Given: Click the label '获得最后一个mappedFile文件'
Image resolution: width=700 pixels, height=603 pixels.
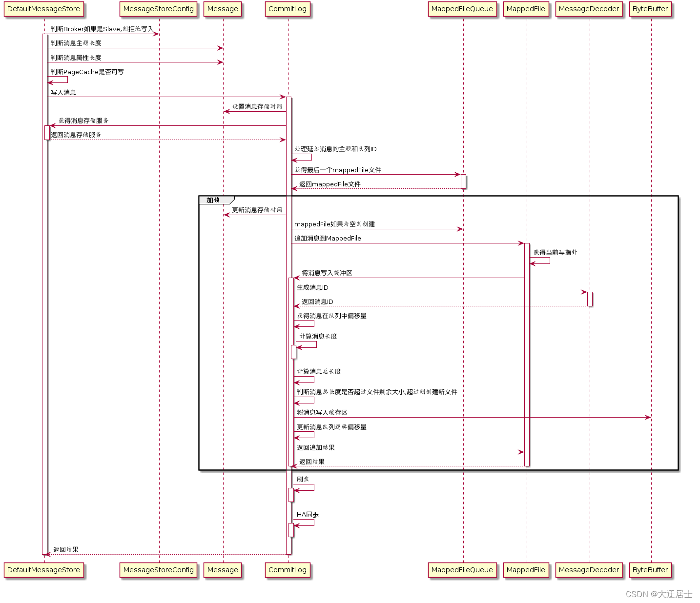Looking at the screenshot, I should click(338, 170).
